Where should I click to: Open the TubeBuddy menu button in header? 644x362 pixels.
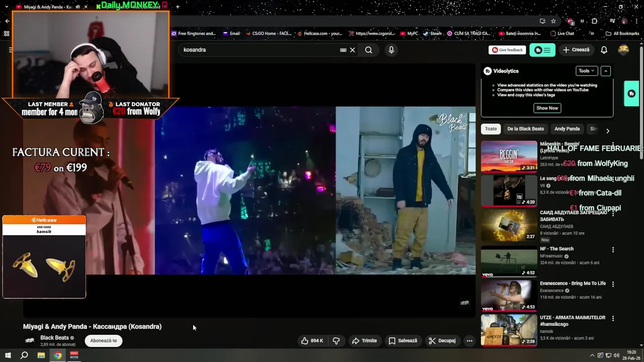(x=542, y=50)
